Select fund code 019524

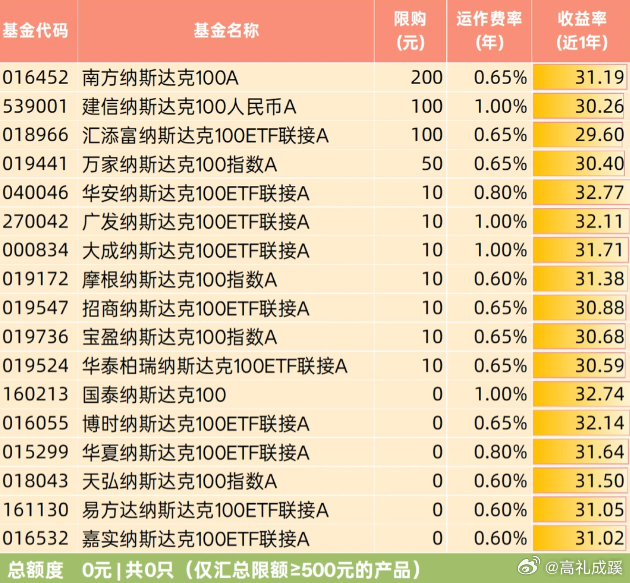pyautogui.click(x=35, y=365)
